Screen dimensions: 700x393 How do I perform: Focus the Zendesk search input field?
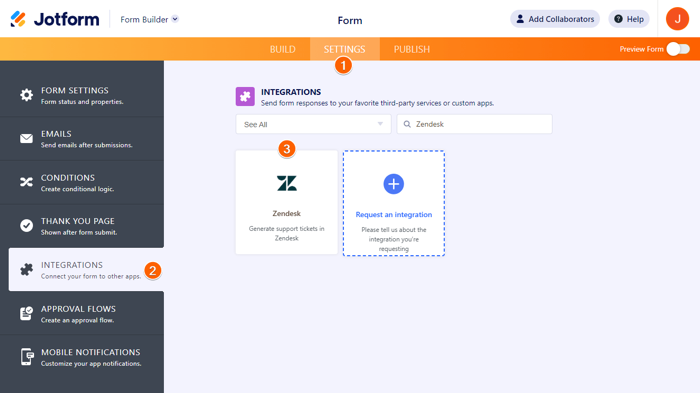(475, 124)
